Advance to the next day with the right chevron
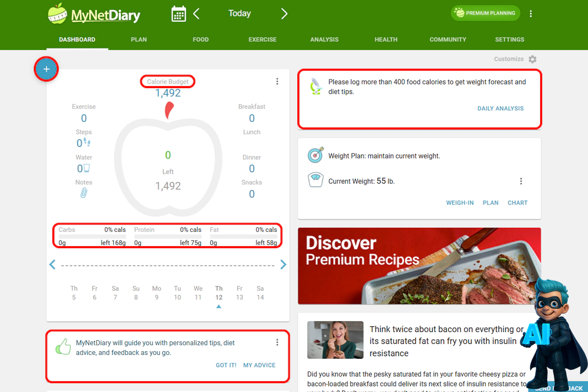This screenshot has width=588, height=392. coord(284,14)
